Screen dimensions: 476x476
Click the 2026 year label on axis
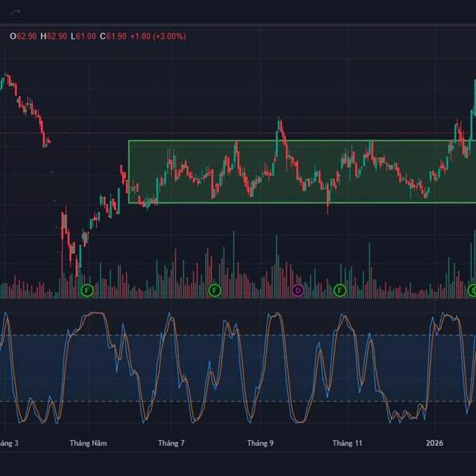[x=435, y=443]
